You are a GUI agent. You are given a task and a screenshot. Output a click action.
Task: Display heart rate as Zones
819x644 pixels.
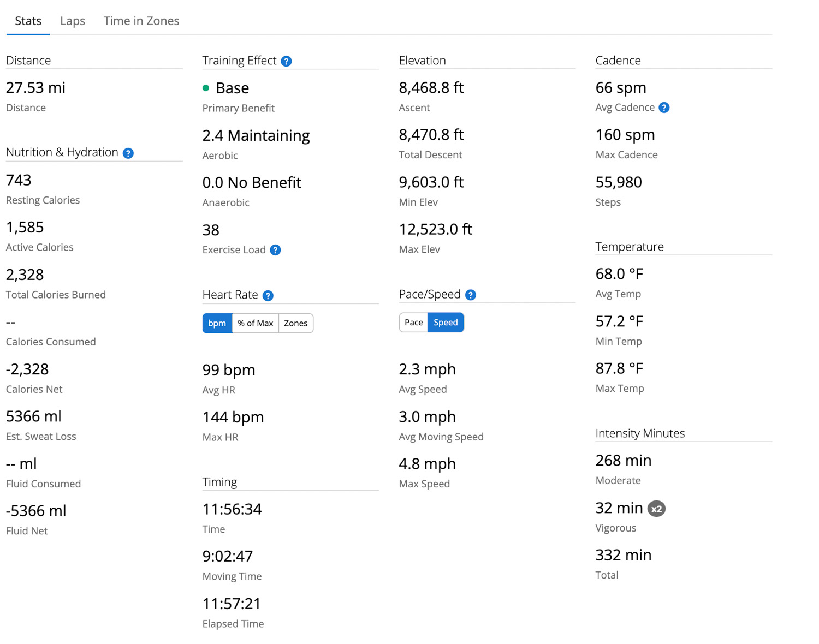295,323
